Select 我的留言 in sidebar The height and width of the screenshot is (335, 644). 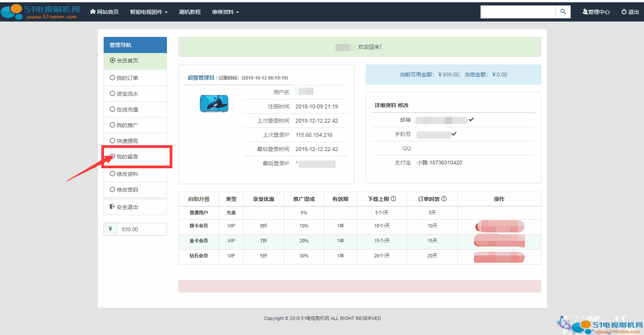click(x=135, y=157)
